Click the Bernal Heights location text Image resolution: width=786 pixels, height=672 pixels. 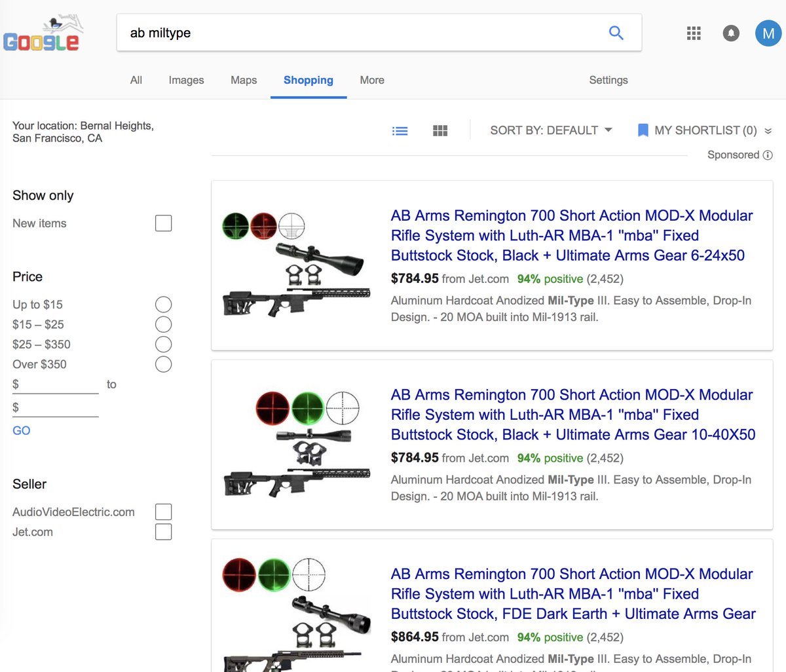tap(83, 132)
